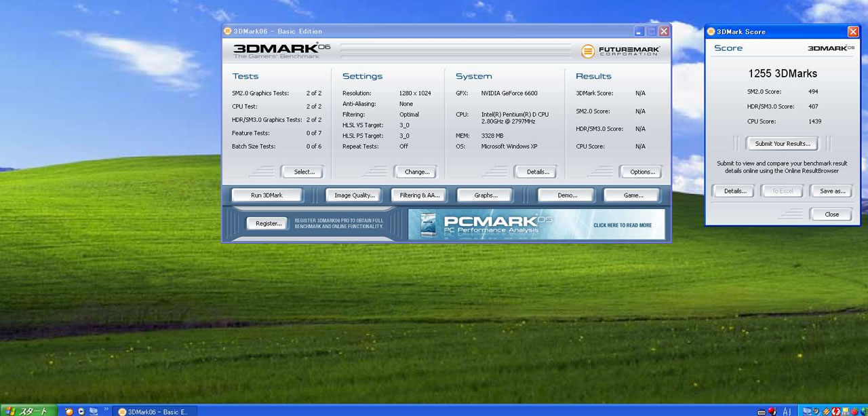868x416 pixels.
Task: Click 3DMark06 window title bar icon
Action: (x=228, y=31)
